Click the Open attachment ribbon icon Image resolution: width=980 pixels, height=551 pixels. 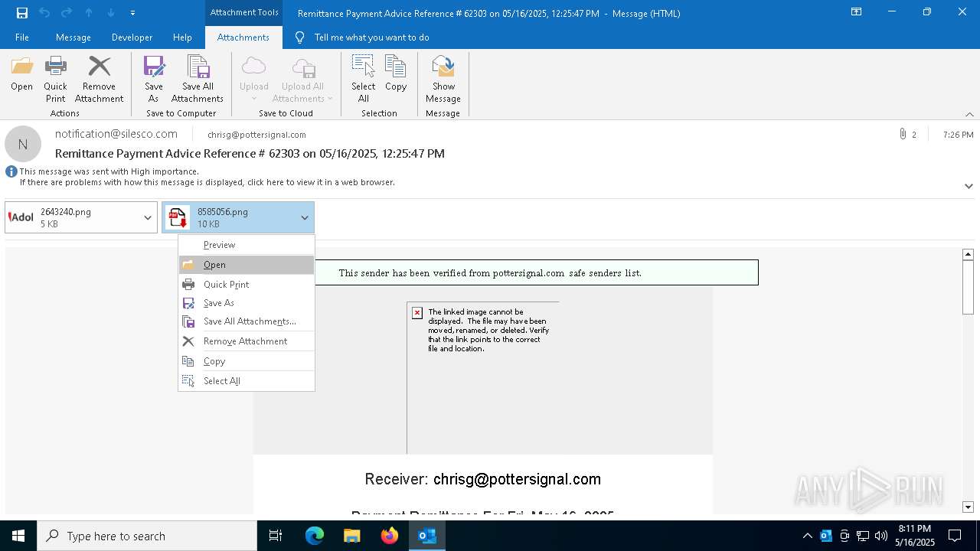click(21, 73)
